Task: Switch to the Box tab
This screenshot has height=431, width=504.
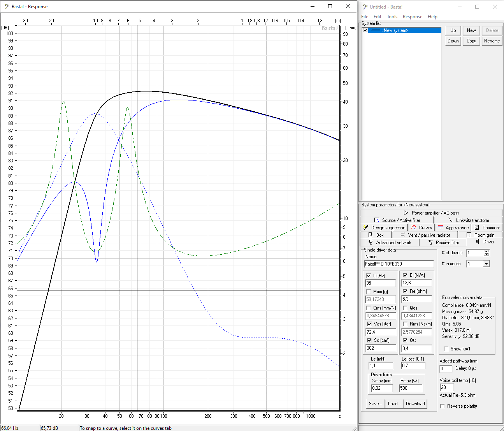Action: [376, 235]
